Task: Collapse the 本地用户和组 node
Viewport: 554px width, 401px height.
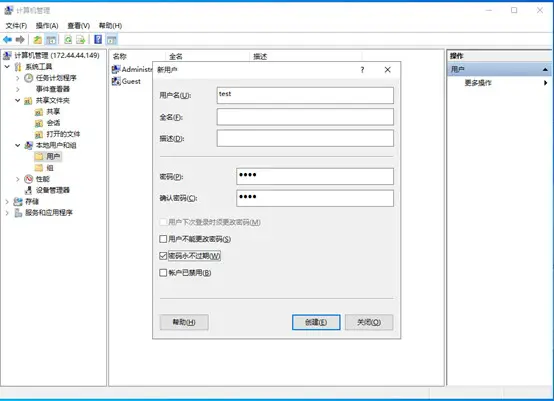Action: tap(18, 145)
